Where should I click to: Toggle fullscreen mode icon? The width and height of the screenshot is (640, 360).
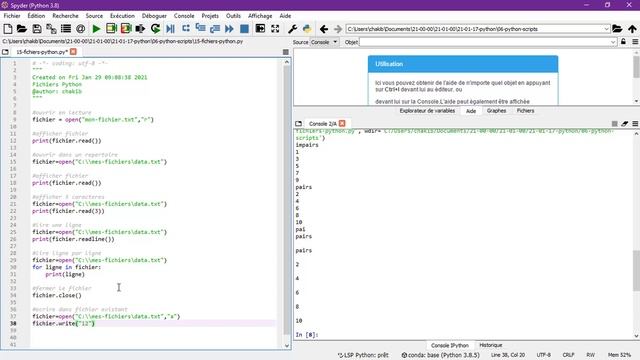point(275,29)
